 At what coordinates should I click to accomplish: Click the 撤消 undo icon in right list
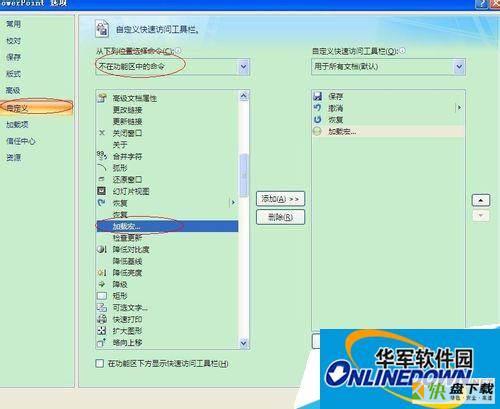coord(317,108)
